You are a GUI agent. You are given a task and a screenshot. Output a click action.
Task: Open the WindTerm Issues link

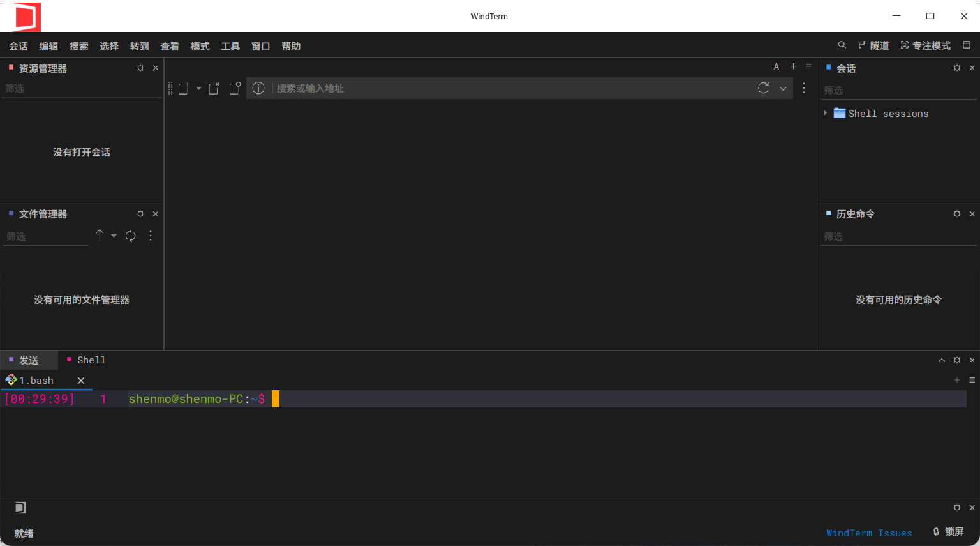tap(868, 533)
